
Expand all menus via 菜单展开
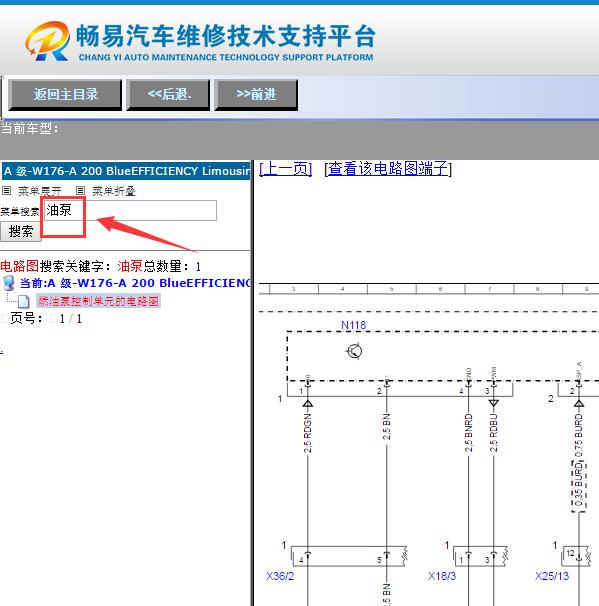tap(40, 191)
